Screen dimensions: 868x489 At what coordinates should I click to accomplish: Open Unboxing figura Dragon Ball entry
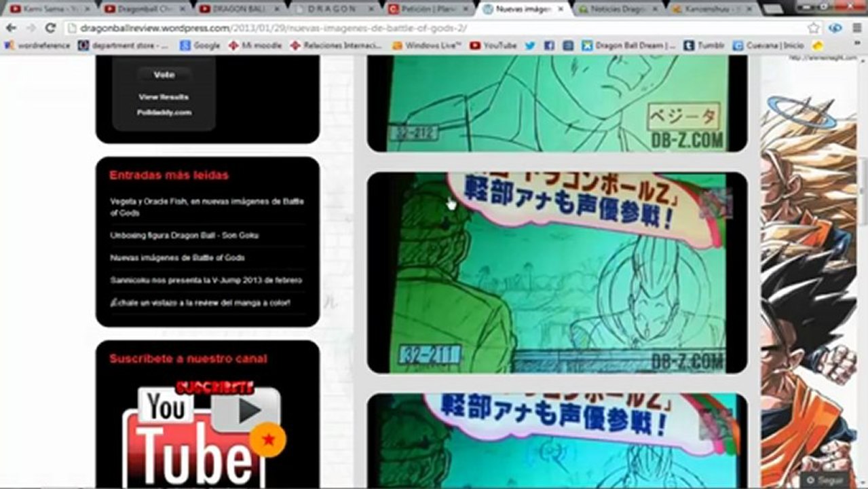click(x=184, y=236)
